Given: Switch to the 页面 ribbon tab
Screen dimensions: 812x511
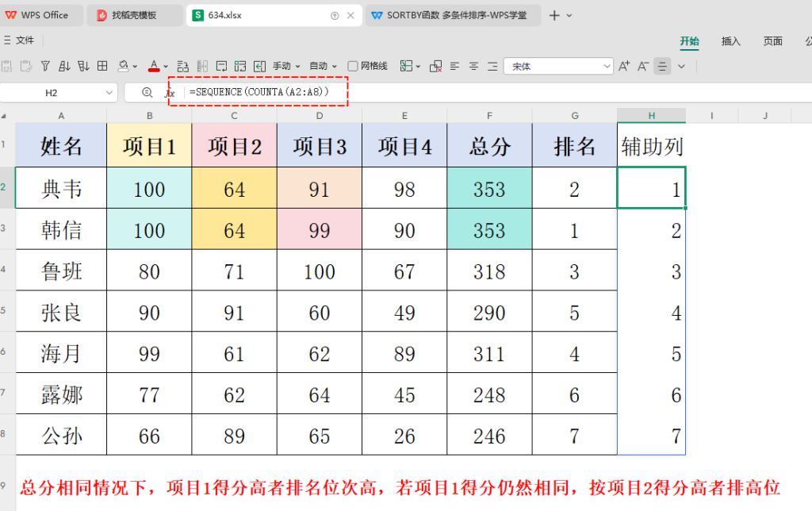Looking at the screenshot, I should point(772,41).
